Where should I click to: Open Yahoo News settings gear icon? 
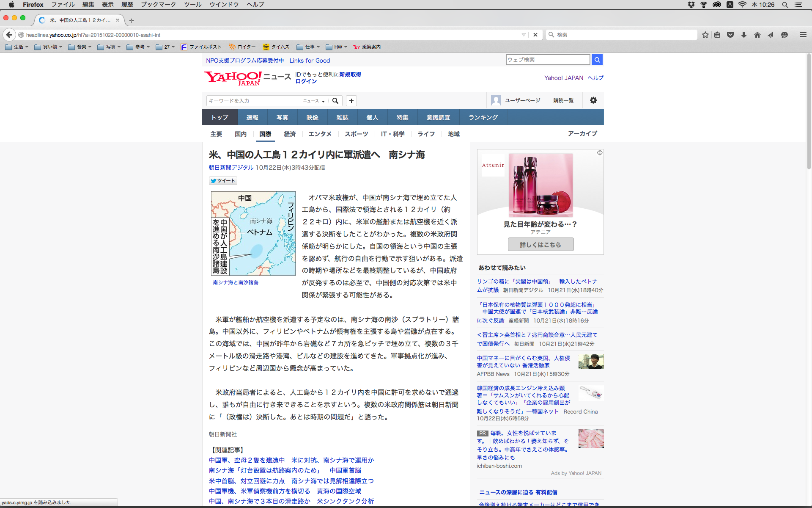point(593,100)
